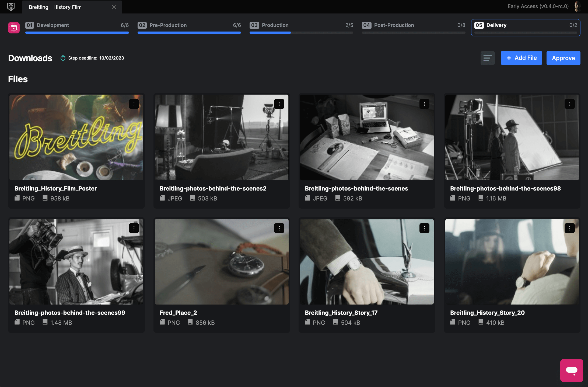The width and height of the screenshot is (588, 387).
Task: Open the Story_17 wristwatch car thumbnail
Action: tap(367, 262)
